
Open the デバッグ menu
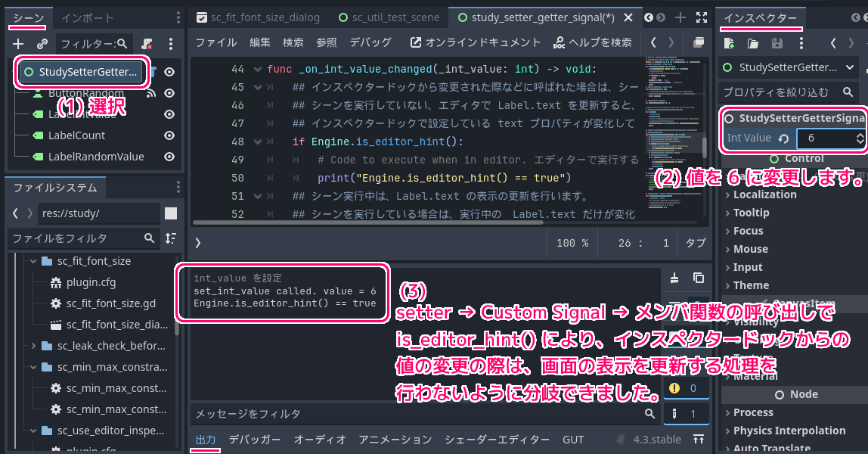click(x=369, y=43)
